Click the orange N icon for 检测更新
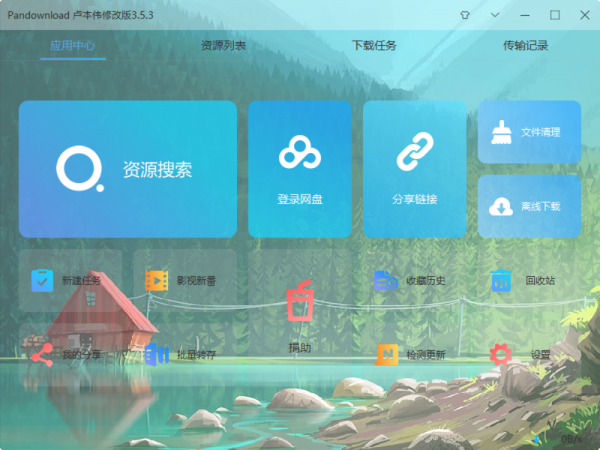 [x=386, y=355]
